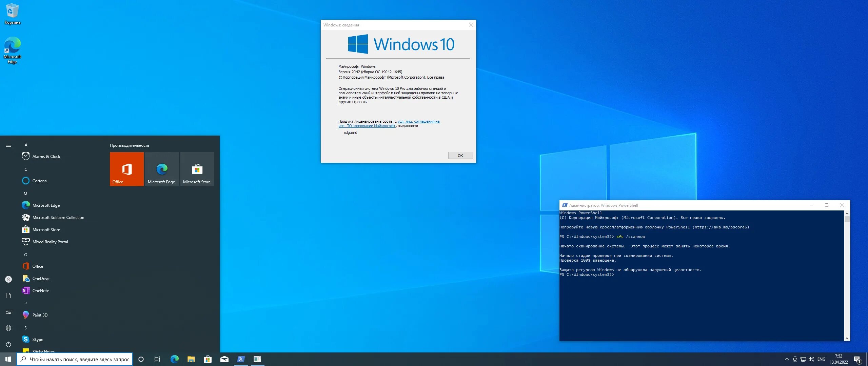Show hidden system tray icons
Viewport: 868px width, 366px height.
point(787,359)
